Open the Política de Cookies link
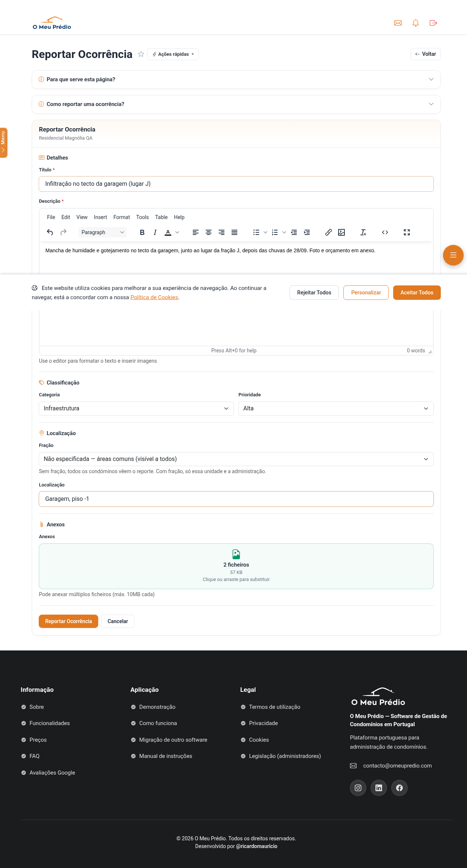The width and height of the screenshot is (467, 868). click(x=154, y=297)
